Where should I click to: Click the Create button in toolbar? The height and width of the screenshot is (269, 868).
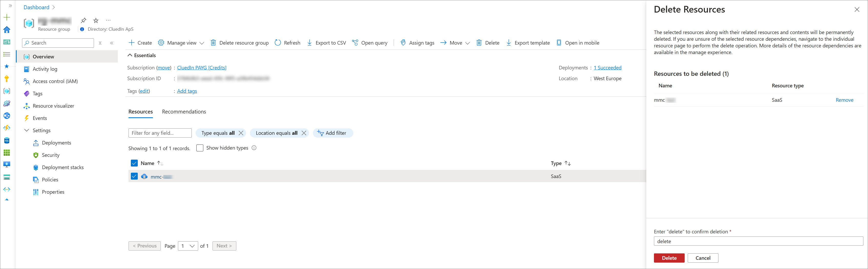pyautogui.click(x=141, y=43)
